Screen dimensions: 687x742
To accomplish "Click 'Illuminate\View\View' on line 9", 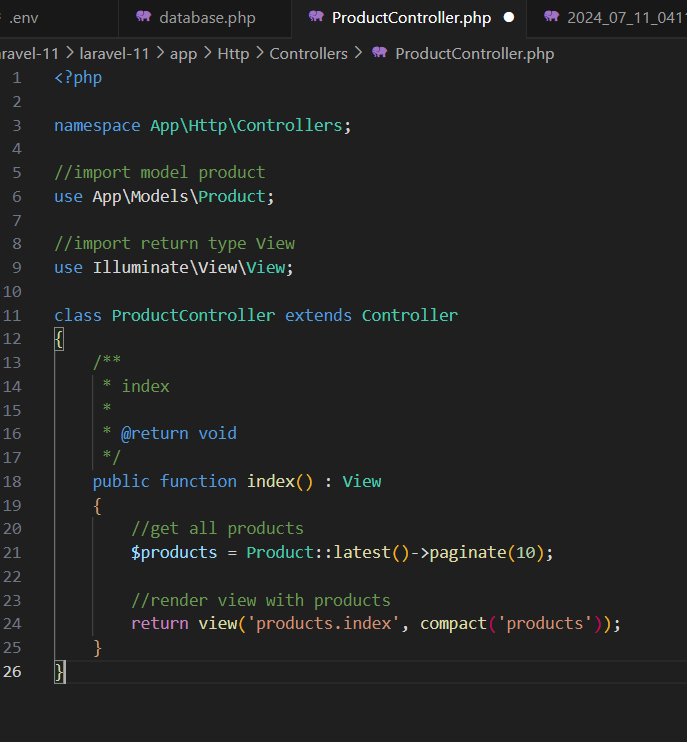I will (189, 268).
